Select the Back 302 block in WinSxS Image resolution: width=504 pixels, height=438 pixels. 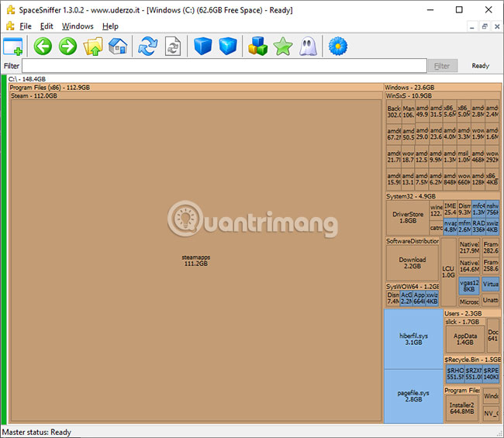(394, 112)
